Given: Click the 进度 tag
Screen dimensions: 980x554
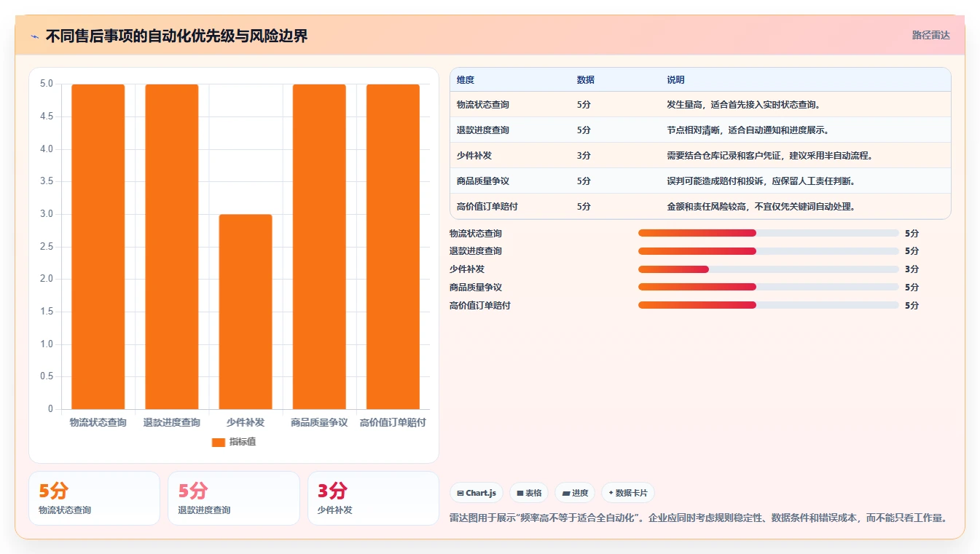Looking at the screenshot, I should point(575,493).
